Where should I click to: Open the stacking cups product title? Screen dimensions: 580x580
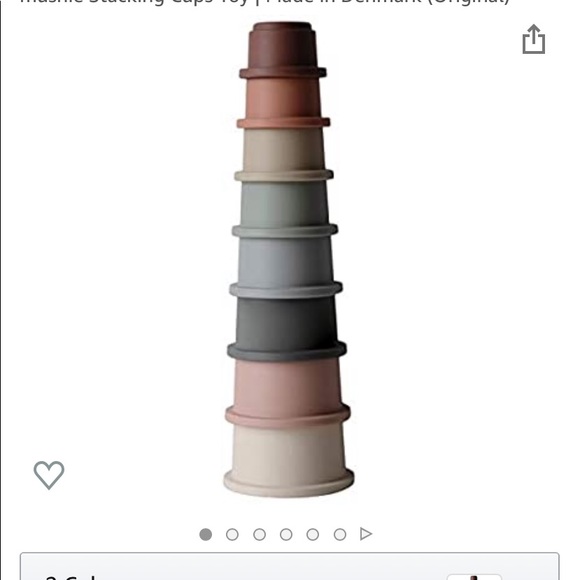pyautogui.click(x=265, y=2)
